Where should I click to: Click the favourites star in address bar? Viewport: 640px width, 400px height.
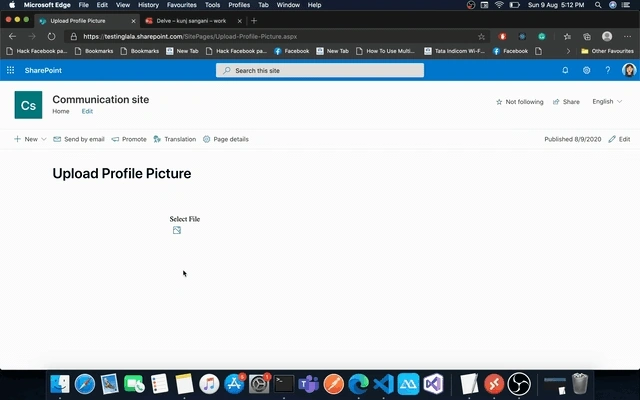pos(482,37)
